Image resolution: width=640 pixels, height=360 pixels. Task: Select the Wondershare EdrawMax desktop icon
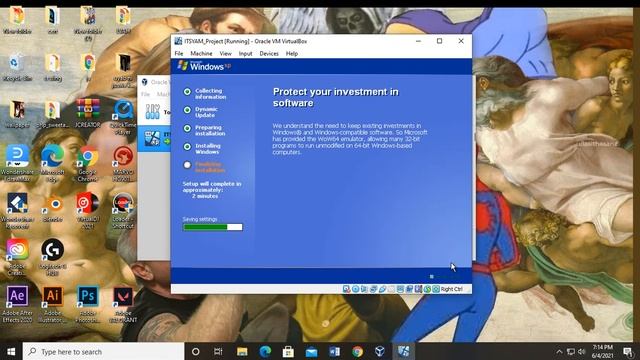point(17,163)
